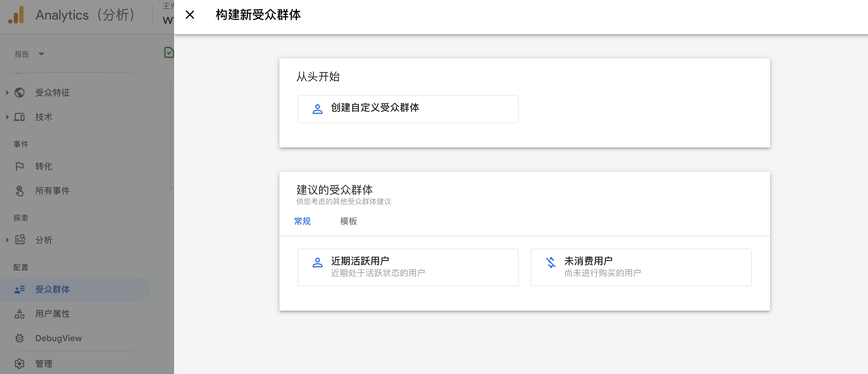Click the green check document icon

pyautogui.click(x=169, y=53)
